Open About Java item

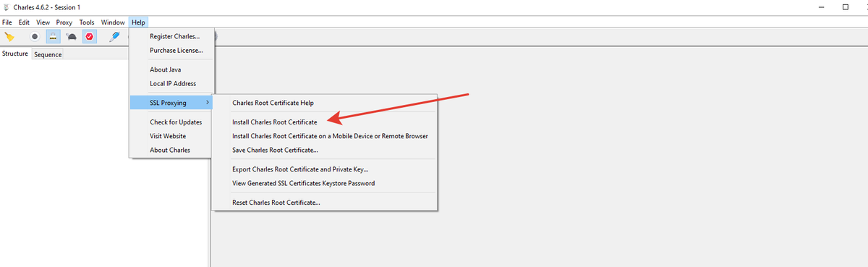tap(172, 69)
